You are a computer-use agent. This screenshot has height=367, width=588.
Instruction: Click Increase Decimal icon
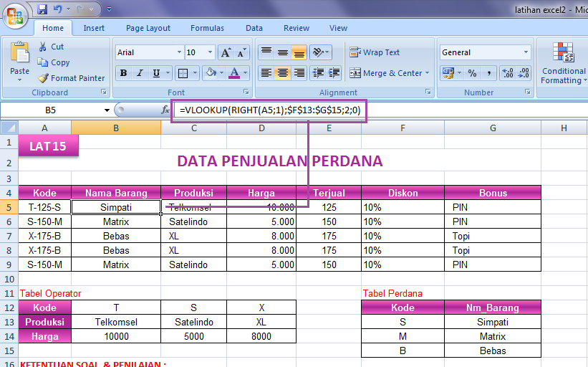tap(508, 73)
